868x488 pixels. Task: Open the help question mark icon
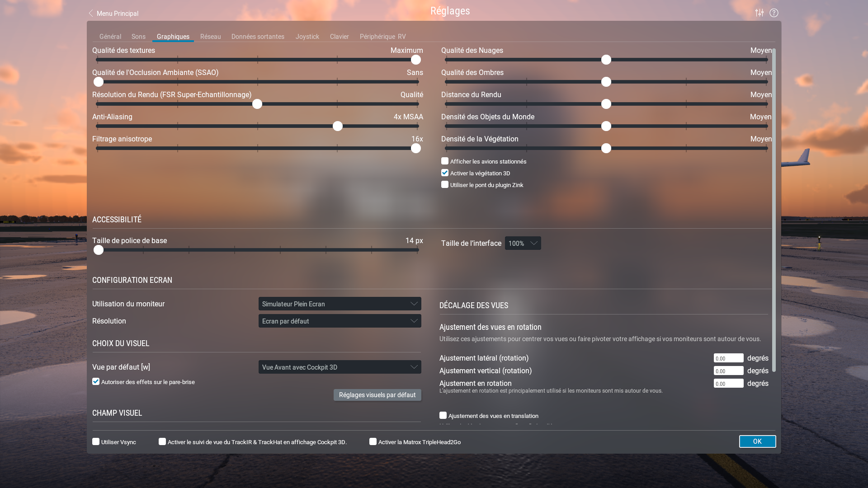click(x=774, y=13)
